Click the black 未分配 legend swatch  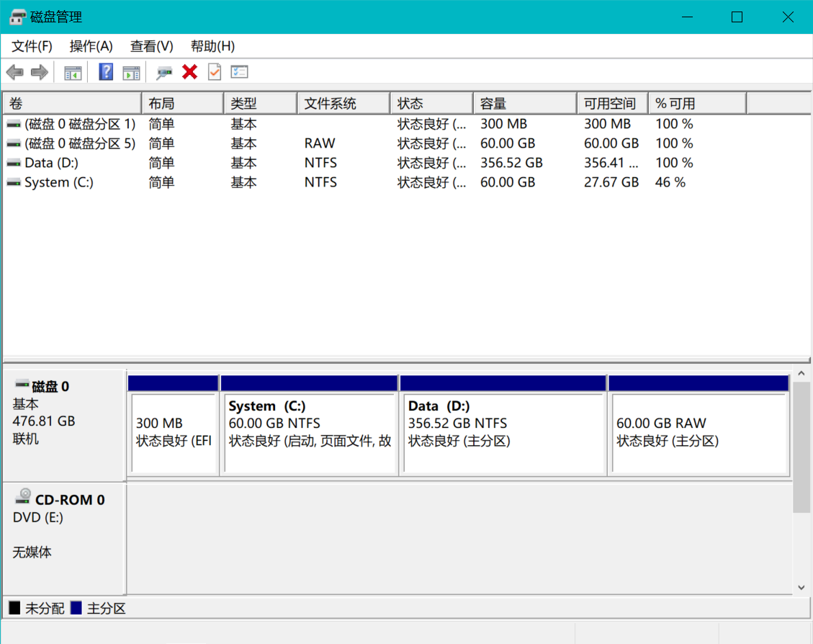[14, 608]
